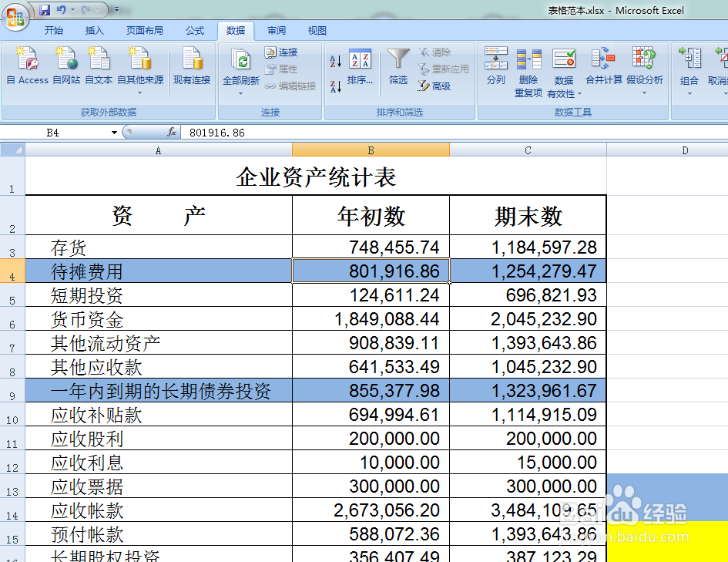Open What-If Analysis (假设分析) menu
This screenshot has height=562, width=728.
click(x=645, y=71)
